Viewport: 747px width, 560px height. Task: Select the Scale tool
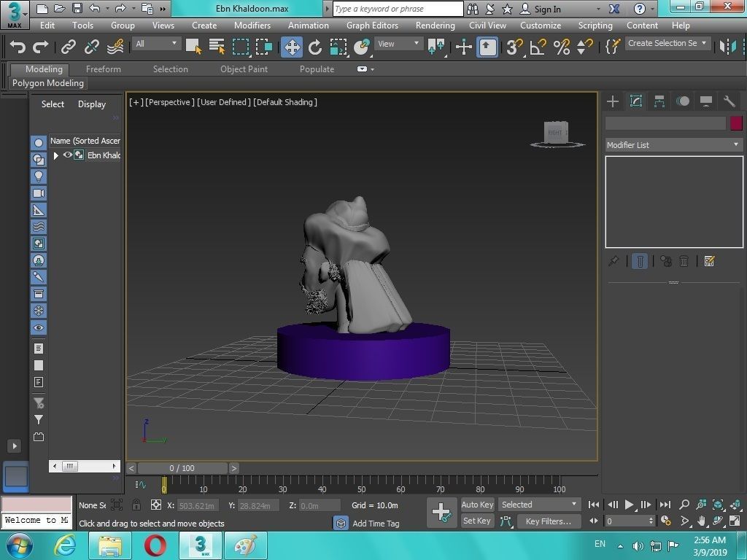click(338, 47)
